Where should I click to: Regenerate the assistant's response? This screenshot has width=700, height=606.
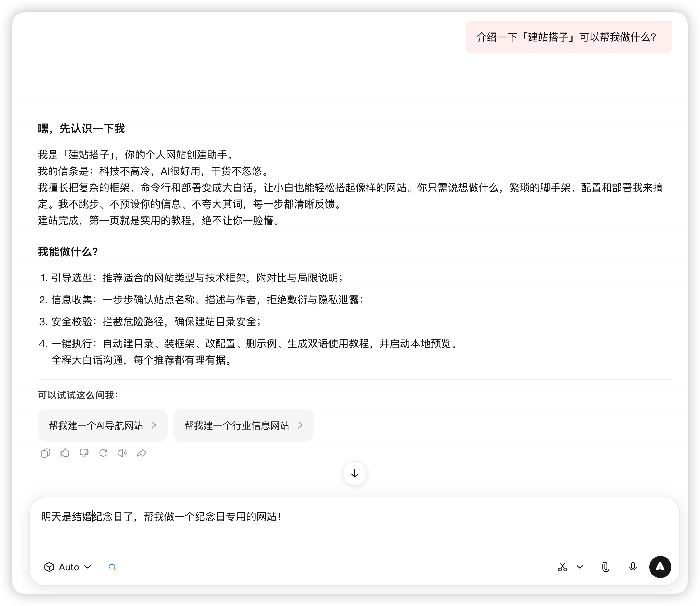click(103, 453)
